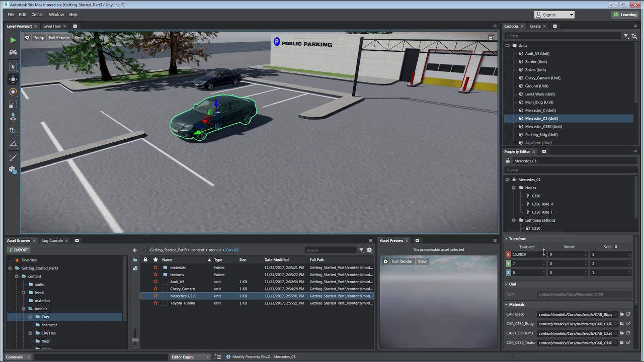Click the angle snap triangle icon
This screenshot has width=644, height=362.
[x=13, y=144]
